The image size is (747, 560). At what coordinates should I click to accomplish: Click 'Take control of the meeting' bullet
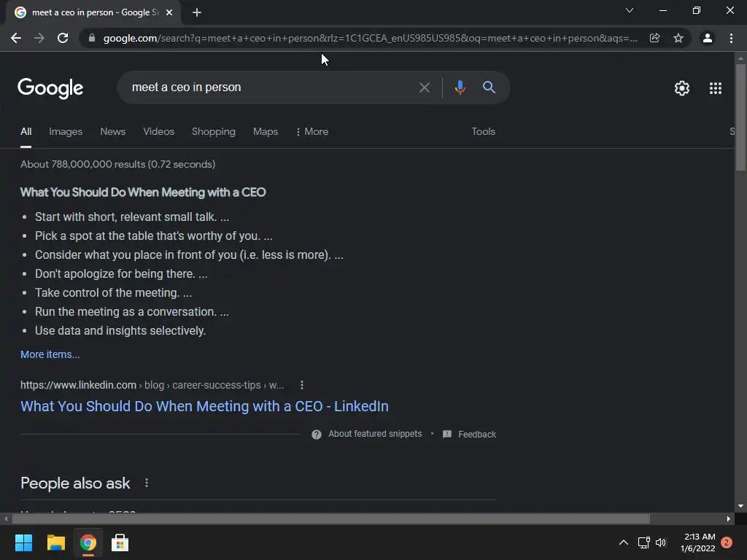(113, 293)
